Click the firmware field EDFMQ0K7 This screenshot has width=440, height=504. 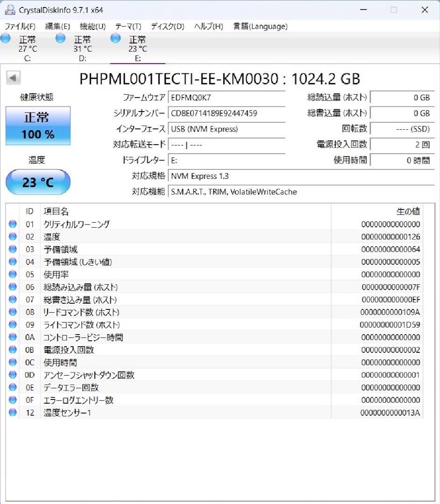tap(227, 98)
